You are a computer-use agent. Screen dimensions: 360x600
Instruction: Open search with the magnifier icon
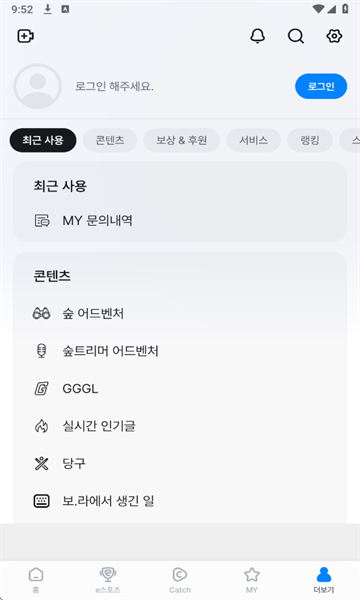click(296, 36)
